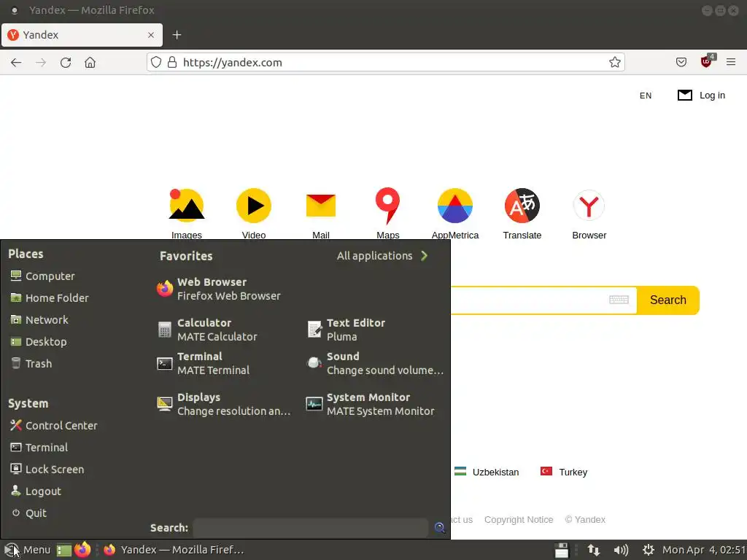Open Terminal under System section
Screen dimensions: 747x560
tap(39, 448)
